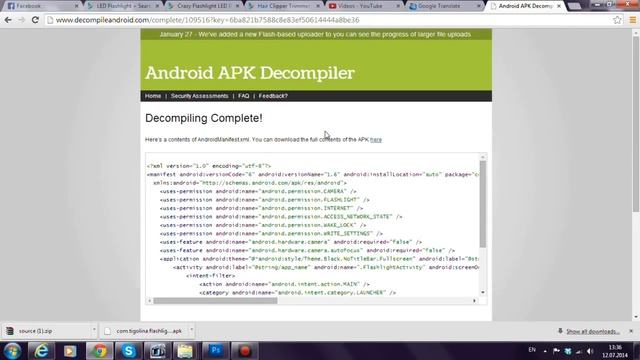Click the code box scroll-down arrow

tap(483, 293)
